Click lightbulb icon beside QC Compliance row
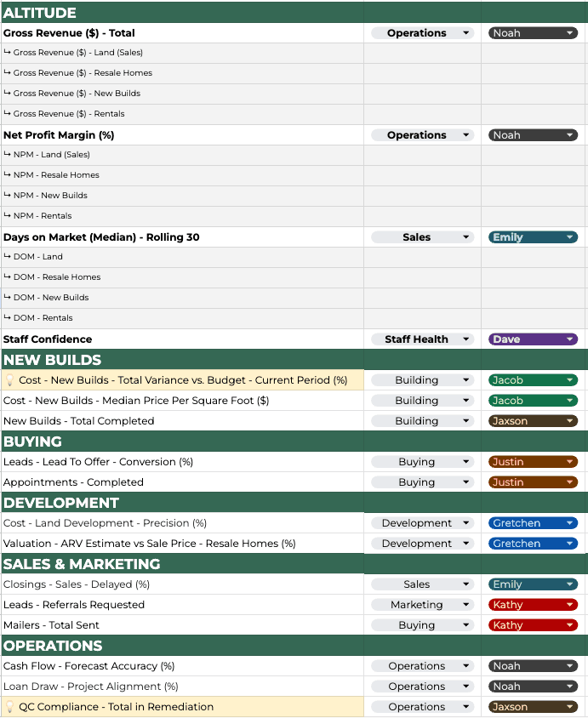588x718 pixels. (10, 707)
